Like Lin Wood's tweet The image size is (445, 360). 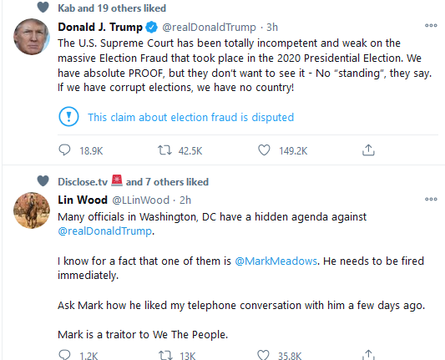(263, 355)
